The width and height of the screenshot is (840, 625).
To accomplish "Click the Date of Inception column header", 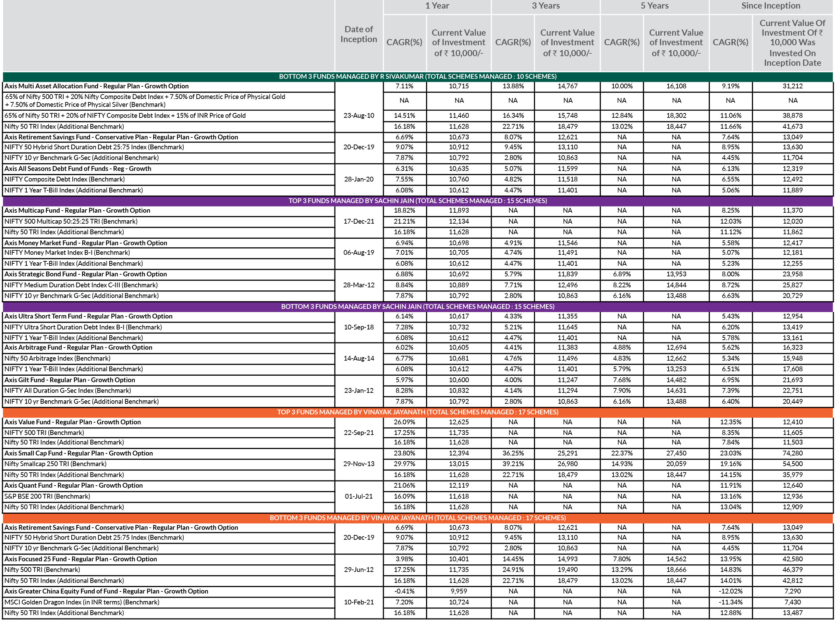I will [x=358, y=34].
